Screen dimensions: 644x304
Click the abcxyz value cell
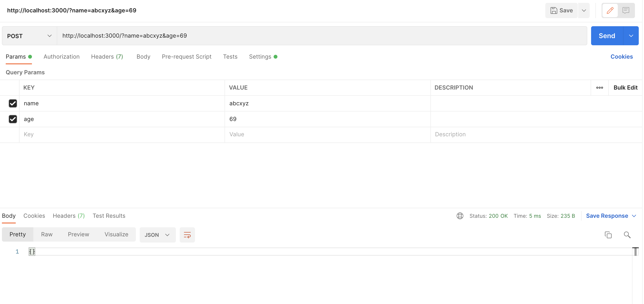pos(327,103)
